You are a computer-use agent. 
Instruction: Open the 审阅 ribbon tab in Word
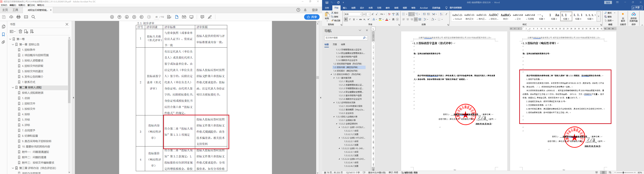396,8
